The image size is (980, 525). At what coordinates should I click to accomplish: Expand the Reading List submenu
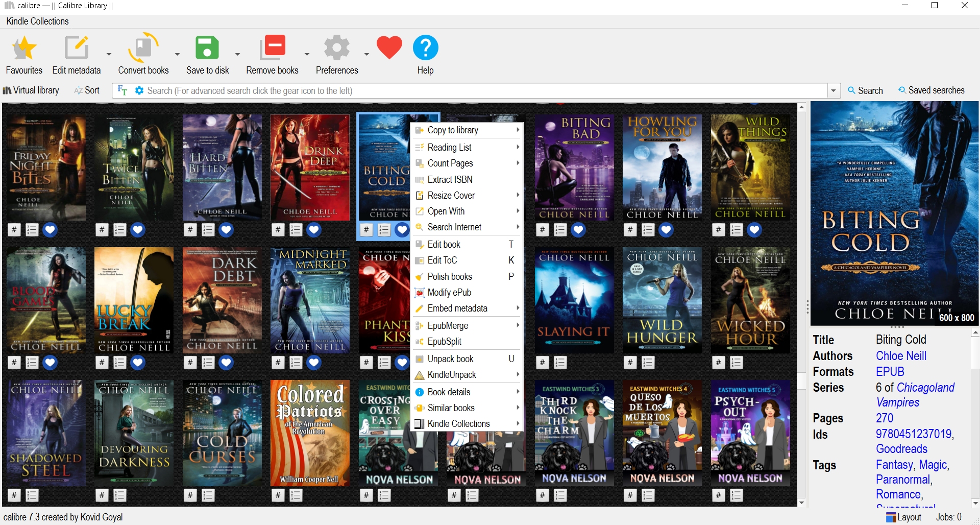tap(468, 147)
